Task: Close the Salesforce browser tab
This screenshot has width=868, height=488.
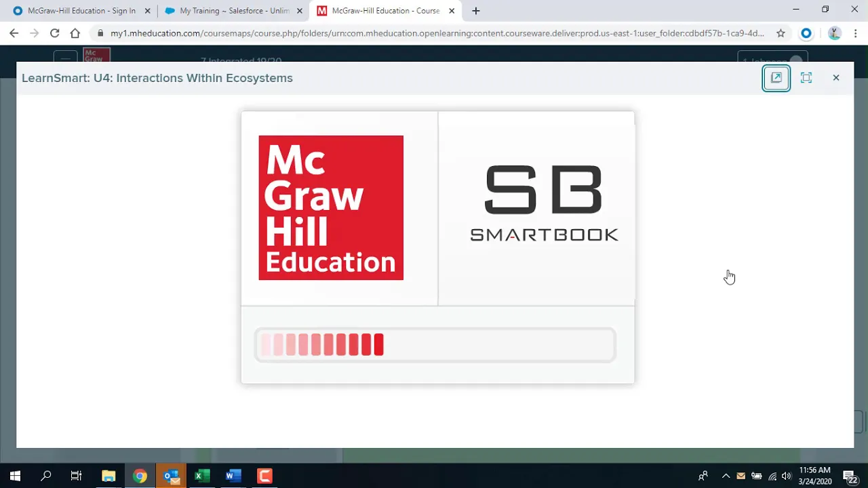Action: point(300,11)
